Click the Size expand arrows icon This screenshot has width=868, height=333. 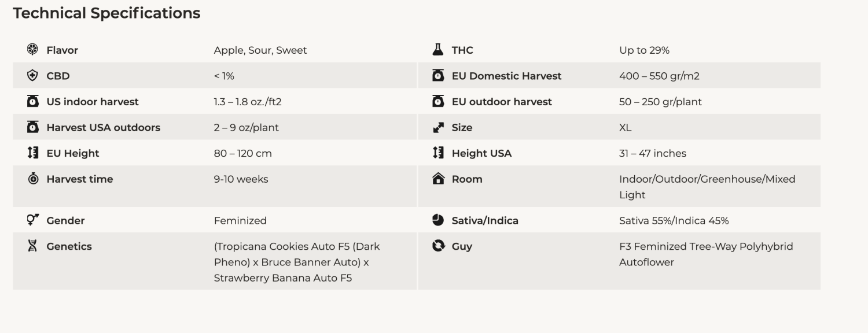(x=438, y=128)
